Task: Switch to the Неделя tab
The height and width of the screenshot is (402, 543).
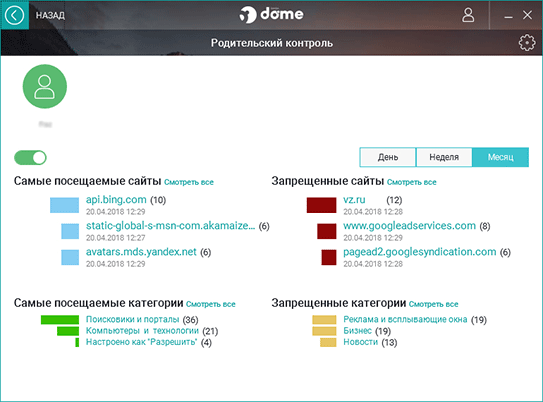Action: coord(444,157)
